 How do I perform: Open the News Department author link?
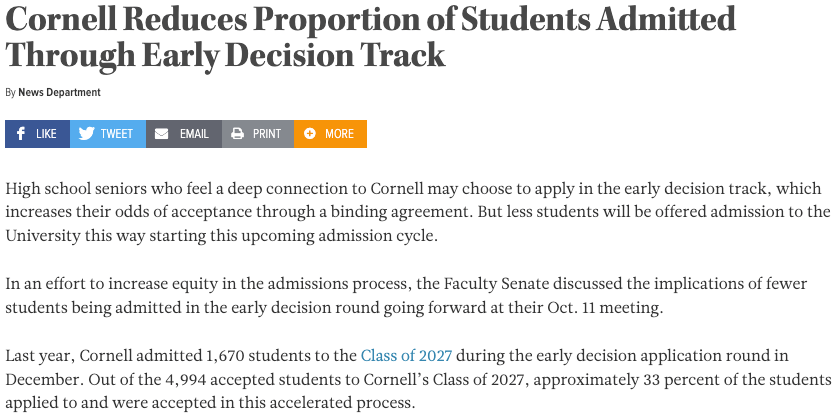click(x=59, y=92)
